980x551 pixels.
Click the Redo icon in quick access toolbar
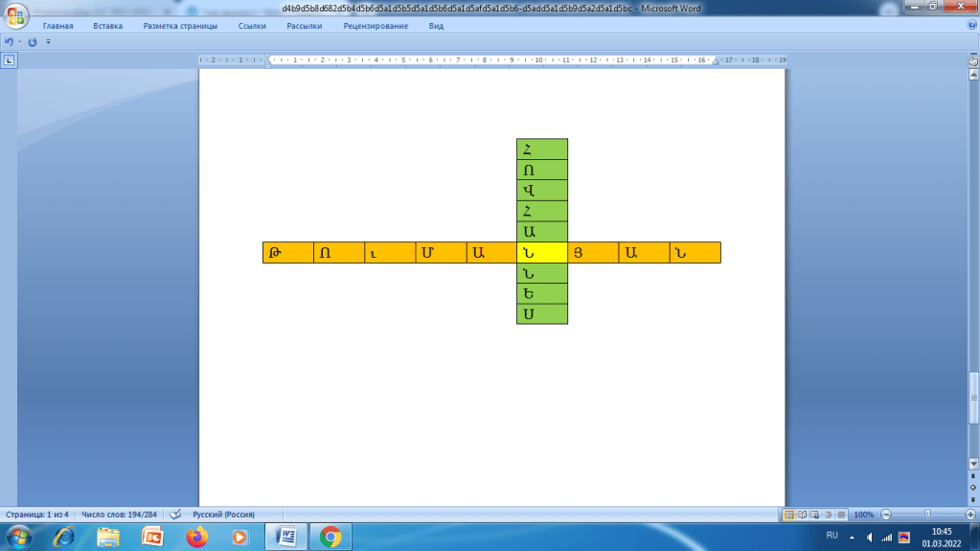[33, 42]
